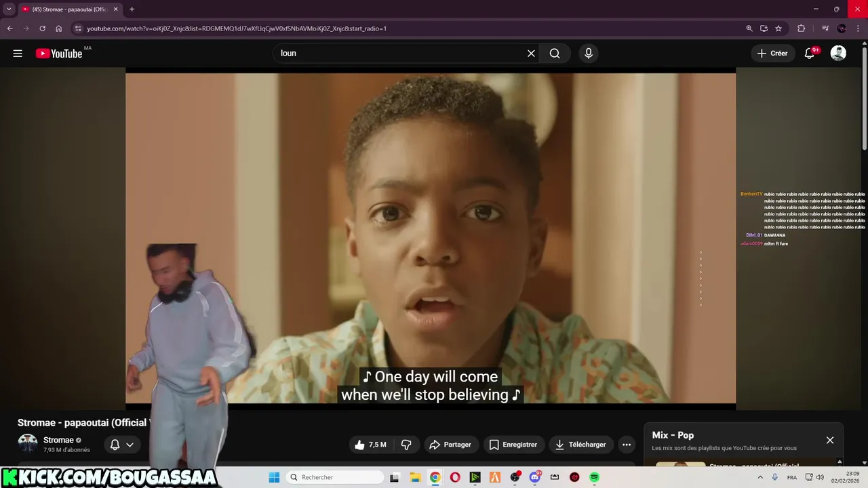Open the Créer button
Image resolution: width=868 pixels, height=488 pixels.
pyautogui.click(x=772, y=54)
